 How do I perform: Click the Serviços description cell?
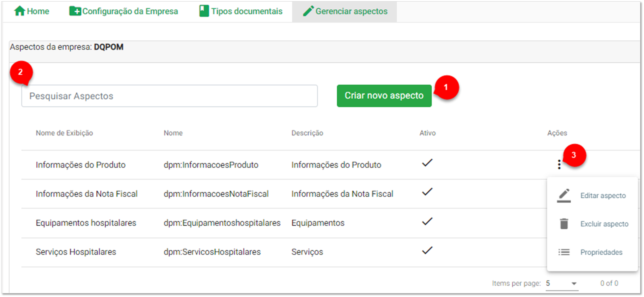[x=307, y=252]
